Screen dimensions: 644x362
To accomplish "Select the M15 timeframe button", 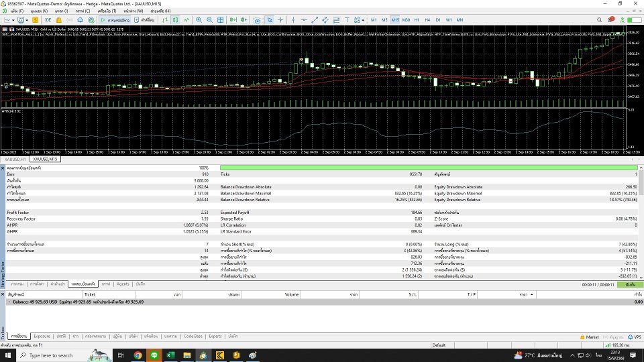I will pos(395,20).
